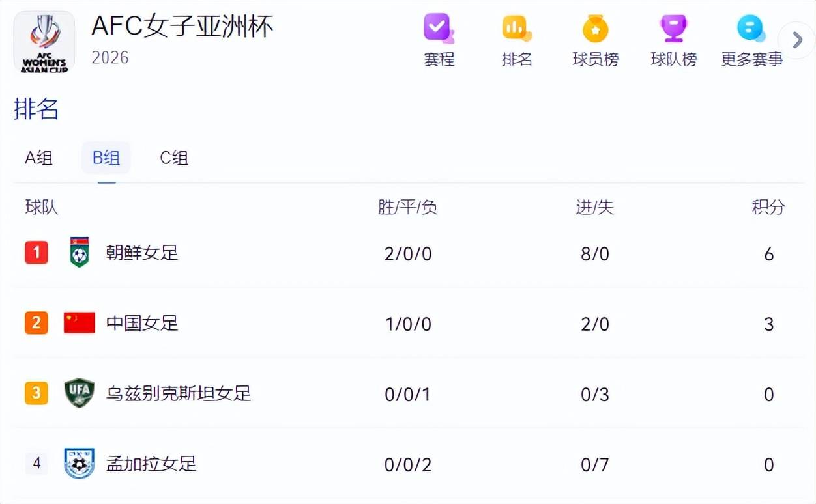Open the 中国女足 team link
The height and width of the screenshot is (504, 816).
coord(142,323)
